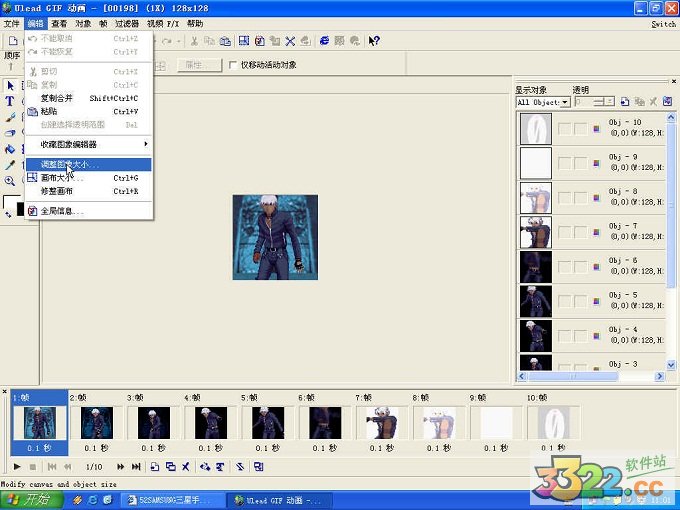This screenshot has width=680, height=510.
Task: Click the add frame icon below timeline
Action: [x=155, y=467]
